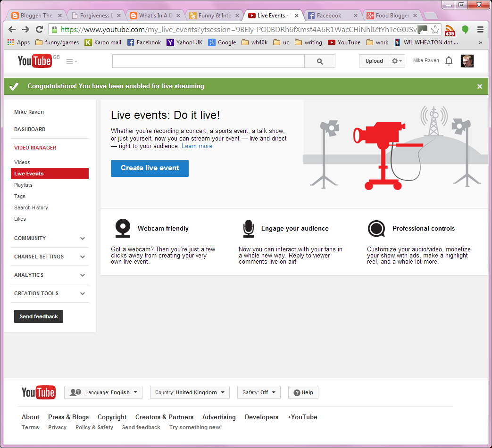The width and height of the screenshot is (492, 448).
Task: Switch to the What's In A D tab
Action: (x=155, y=16)
